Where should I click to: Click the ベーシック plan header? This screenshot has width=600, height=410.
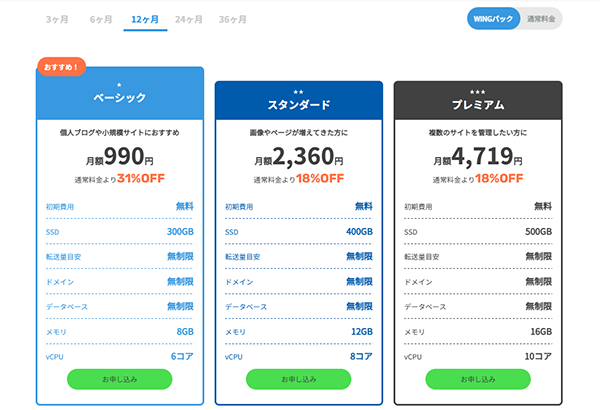coord(120,94)
